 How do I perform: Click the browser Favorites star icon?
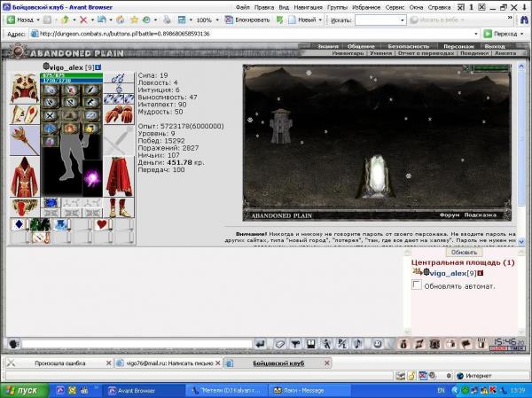click(x=135, y=20)
